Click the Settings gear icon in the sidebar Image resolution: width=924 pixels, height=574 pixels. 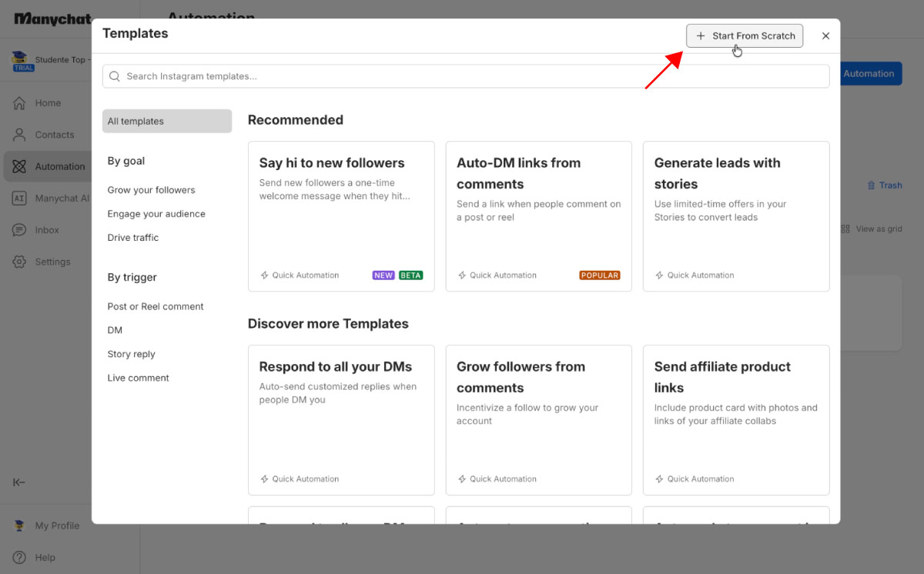click(19, 262)
